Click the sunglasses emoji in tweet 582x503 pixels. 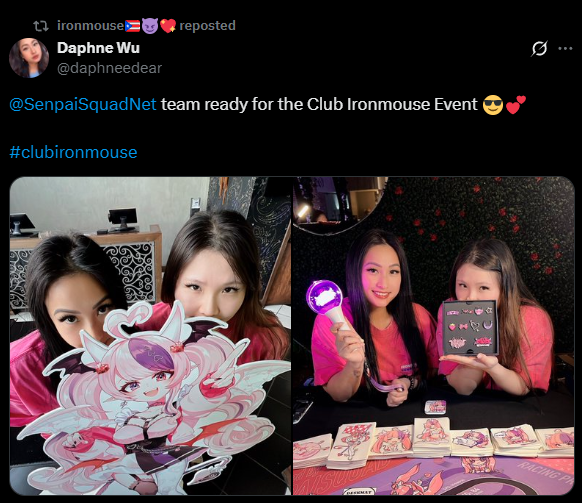[493, 105]
